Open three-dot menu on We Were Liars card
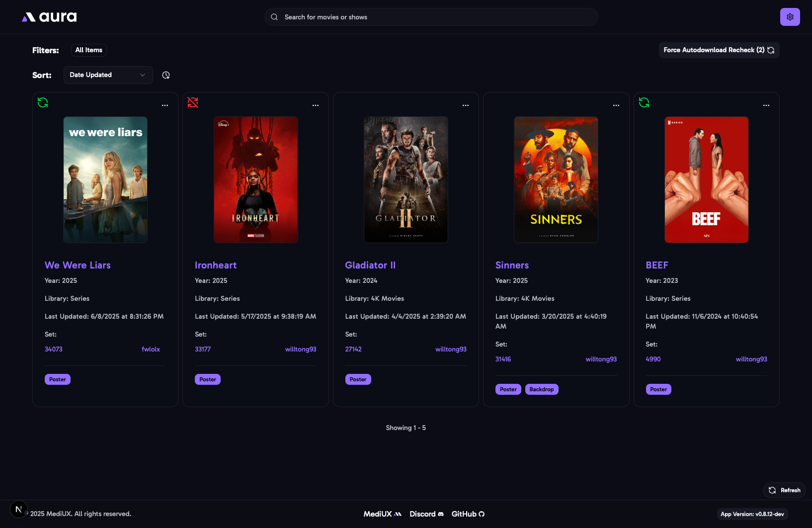 pyautogui.click(x=165, y=105)
